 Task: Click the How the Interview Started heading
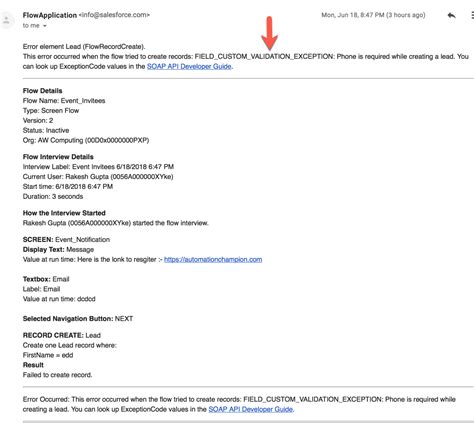pos(64,213)
